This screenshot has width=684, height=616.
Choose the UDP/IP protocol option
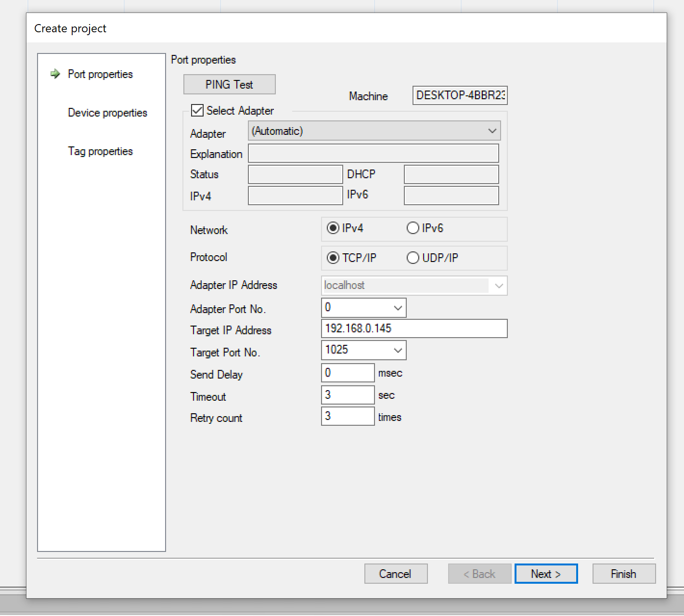413,258
